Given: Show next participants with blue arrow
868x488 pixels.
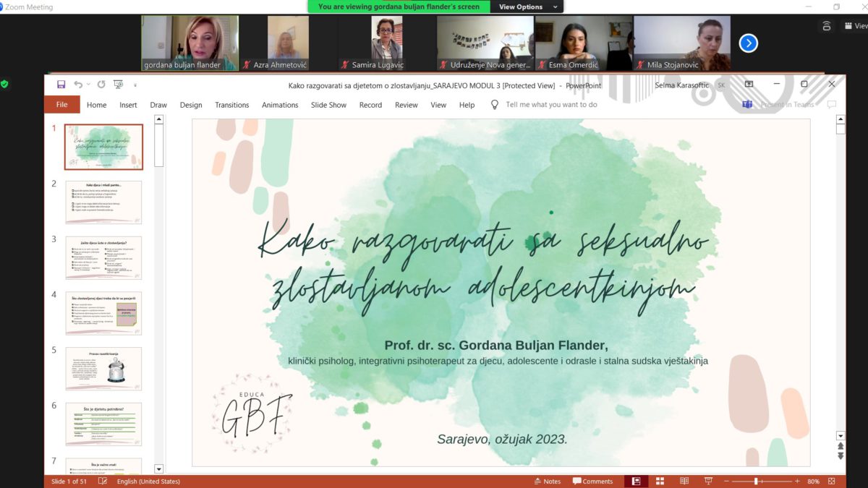Looking at the screenshot, I should pos(748,43).
